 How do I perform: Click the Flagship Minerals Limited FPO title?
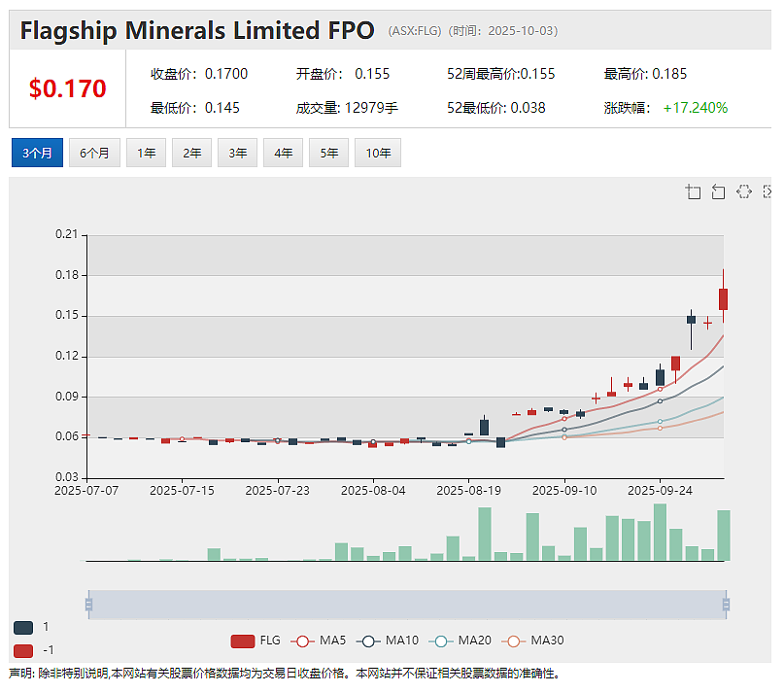click(x=197, y=30)
